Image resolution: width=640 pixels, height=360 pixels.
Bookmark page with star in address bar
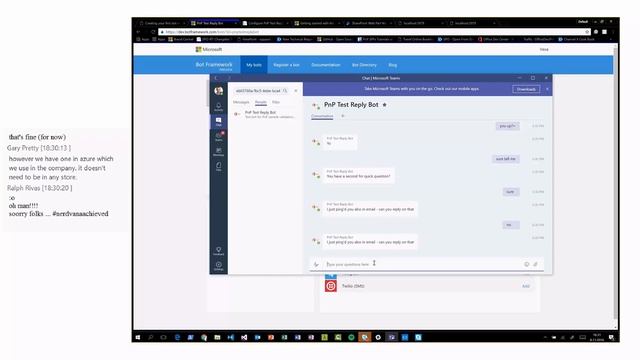coord(587,32)
